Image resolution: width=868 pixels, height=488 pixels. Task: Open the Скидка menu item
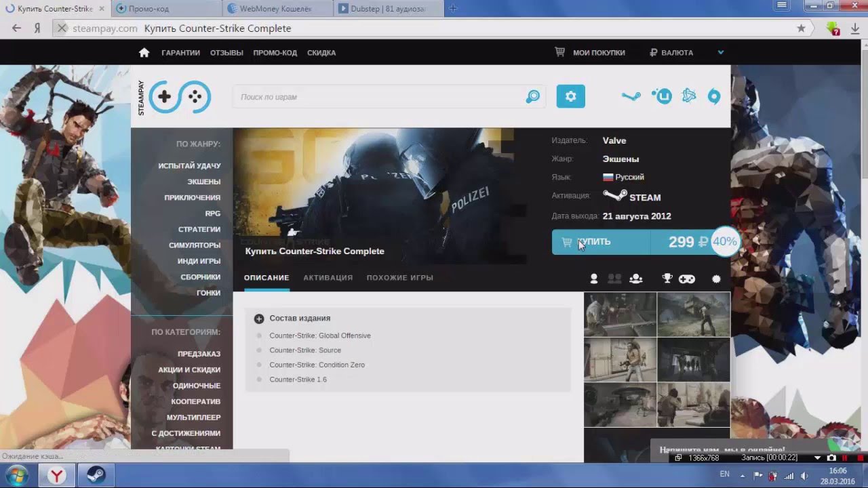(321, 53)
